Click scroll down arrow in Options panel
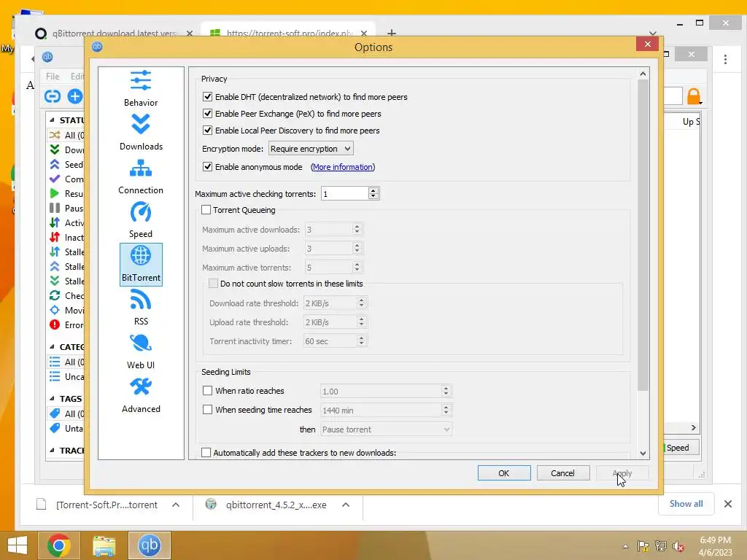747x560 pixels. (643, 454)
